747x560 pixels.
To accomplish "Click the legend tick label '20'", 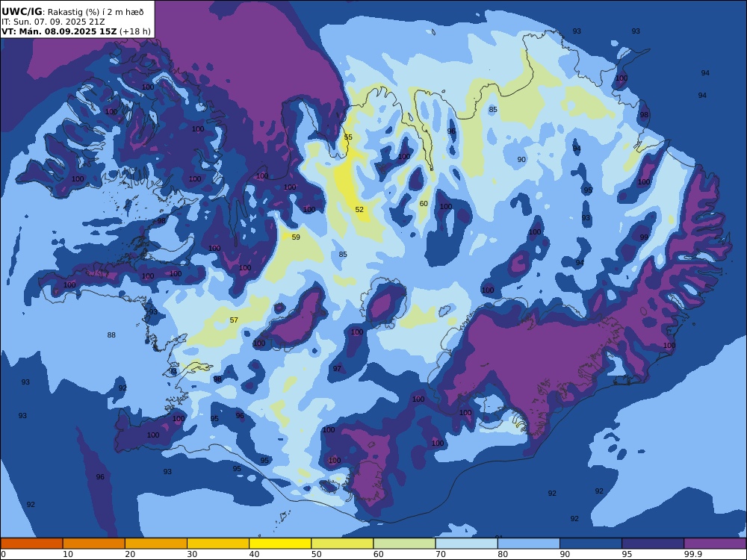I will click(x=130, y=554).
